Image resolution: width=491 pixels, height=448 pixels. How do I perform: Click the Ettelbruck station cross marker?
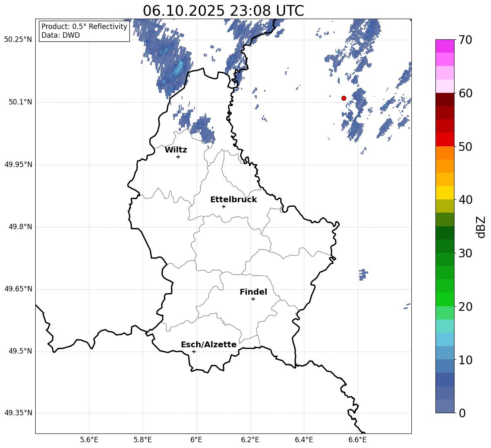click(224, 206)
